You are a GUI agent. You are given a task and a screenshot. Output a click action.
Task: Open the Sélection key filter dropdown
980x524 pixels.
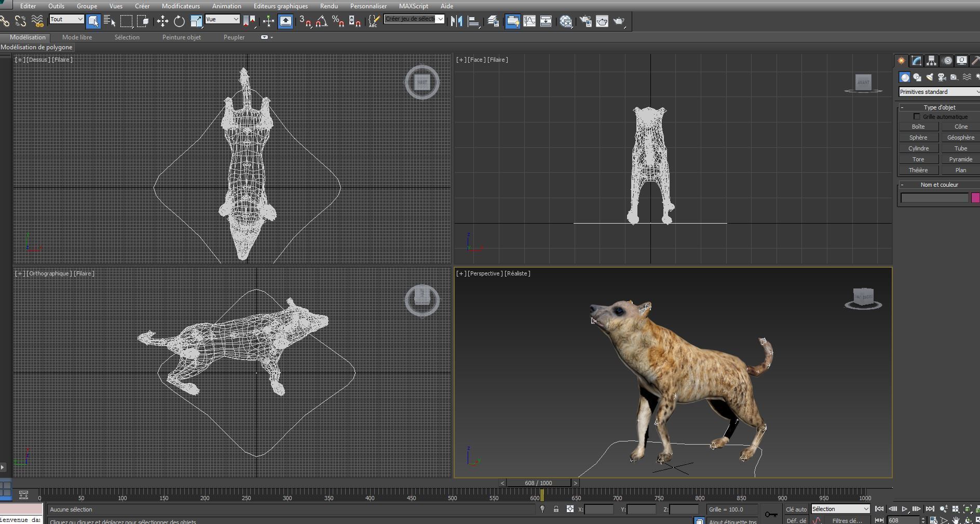[840, 509]
